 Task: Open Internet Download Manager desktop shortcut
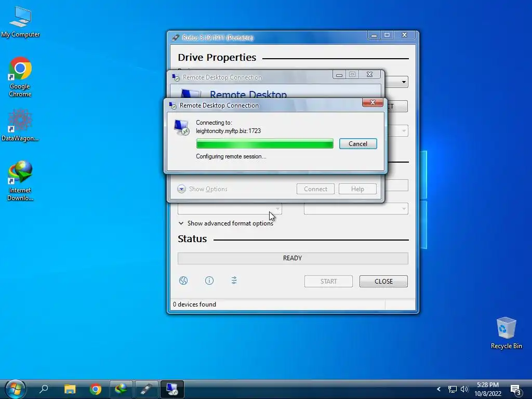pyautogui.click(x=20, y=180)
